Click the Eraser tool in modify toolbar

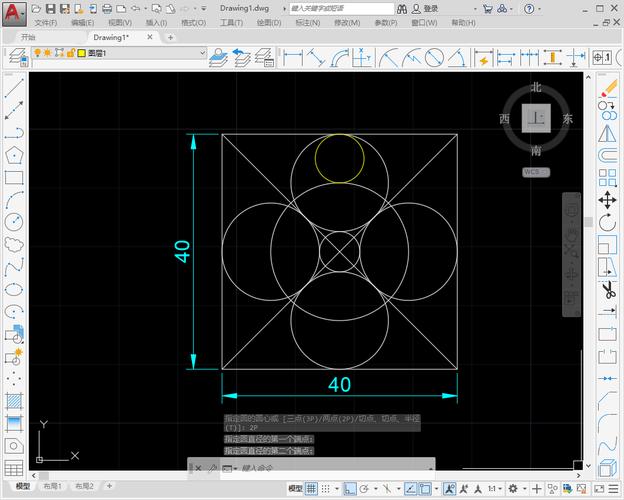(607, 87)
